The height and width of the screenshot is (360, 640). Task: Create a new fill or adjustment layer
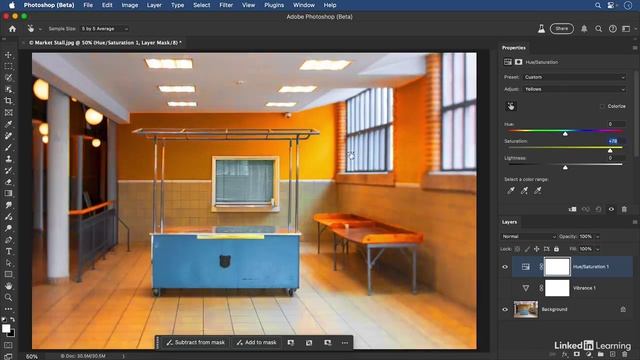click(x=589, y=355)
